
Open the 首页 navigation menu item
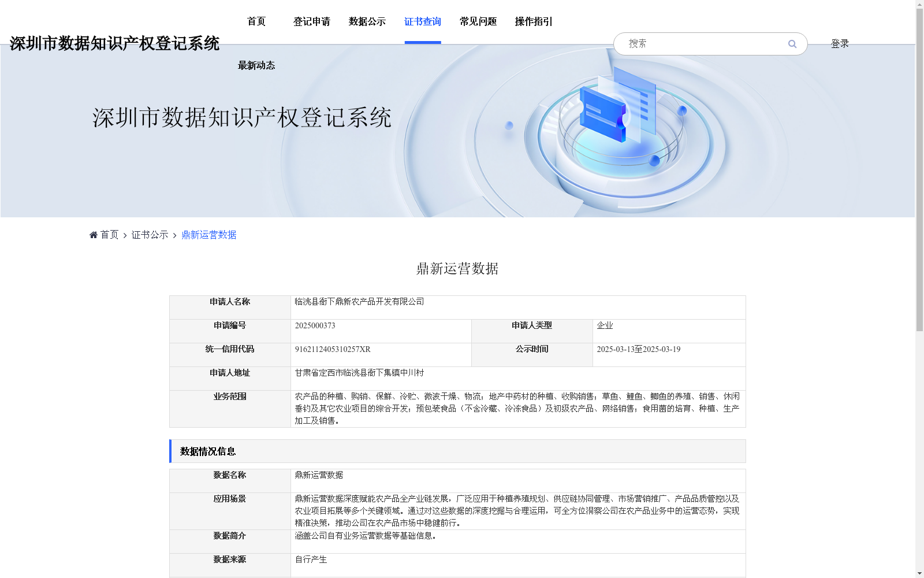tap(256, 21)
